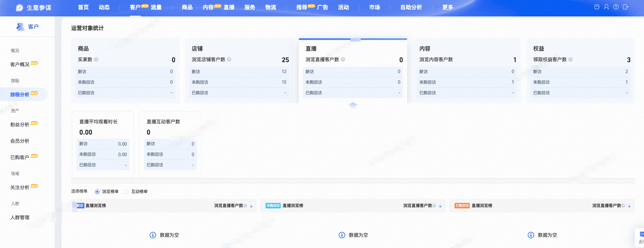
Task: Select the 内容 statistics card
Action: tap(467, 71)
